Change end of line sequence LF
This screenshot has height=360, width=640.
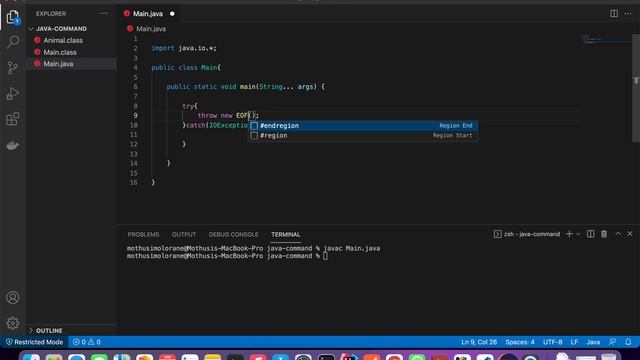574,342
